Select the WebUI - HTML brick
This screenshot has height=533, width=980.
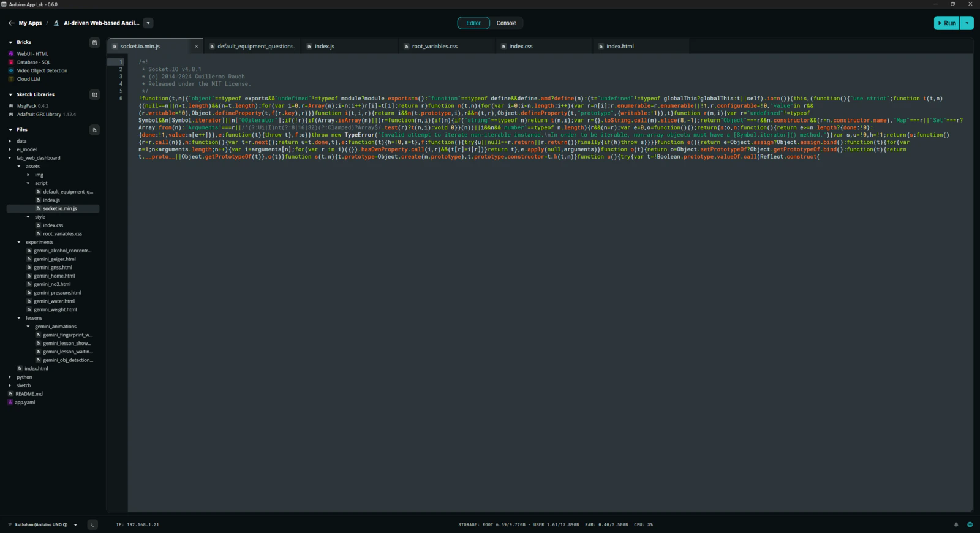(32, 54)
